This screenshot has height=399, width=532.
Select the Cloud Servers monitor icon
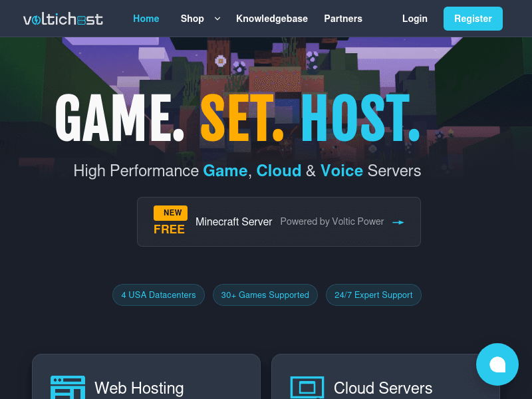pos(307,387)
